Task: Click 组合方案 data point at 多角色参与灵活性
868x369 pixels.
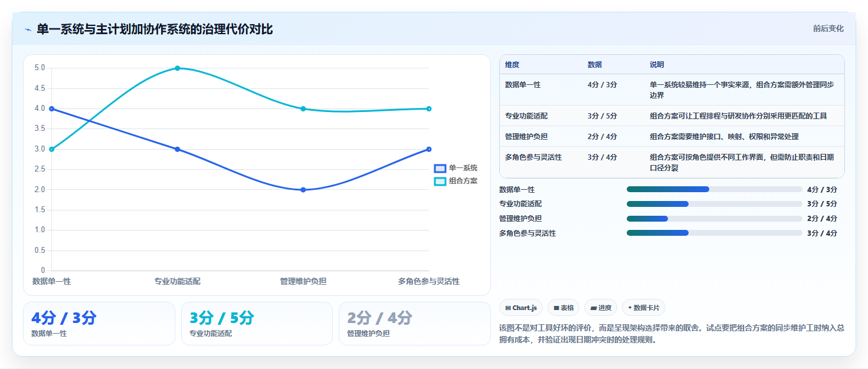Action: [429, 108]
